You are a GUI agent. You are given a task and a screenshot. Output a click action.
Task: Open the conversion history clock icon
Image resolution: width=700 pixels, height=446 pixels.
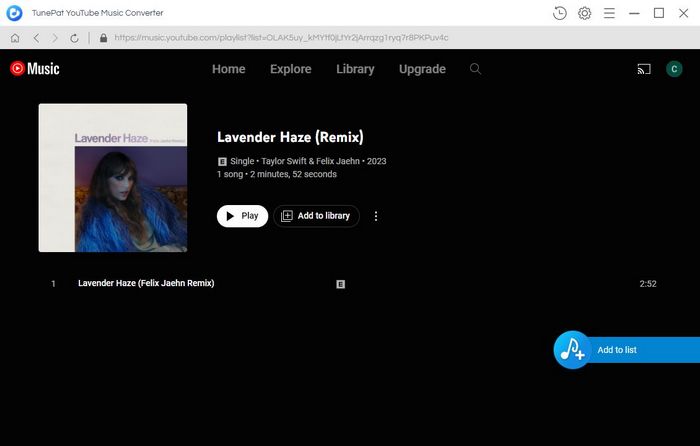559,13
